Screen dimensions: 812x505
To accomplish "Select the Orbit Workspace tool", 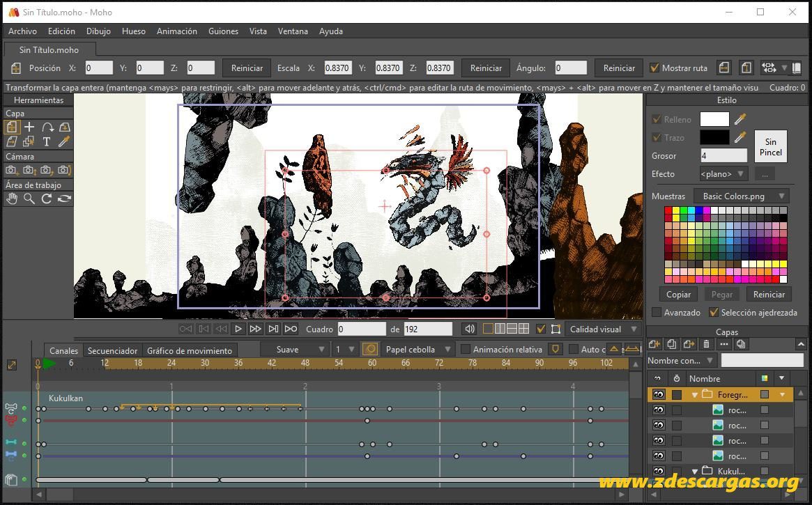I will [64, 199].
